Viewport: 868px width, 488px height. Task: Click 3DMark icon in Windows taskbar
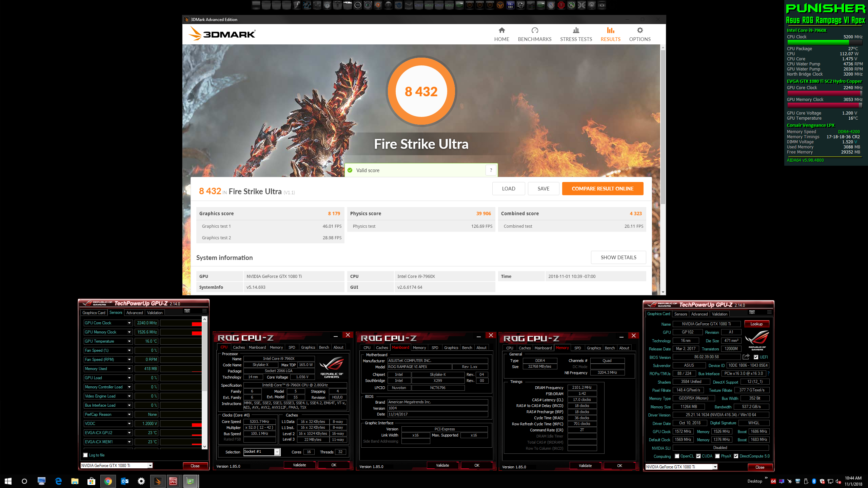click(x=158, y=481)
